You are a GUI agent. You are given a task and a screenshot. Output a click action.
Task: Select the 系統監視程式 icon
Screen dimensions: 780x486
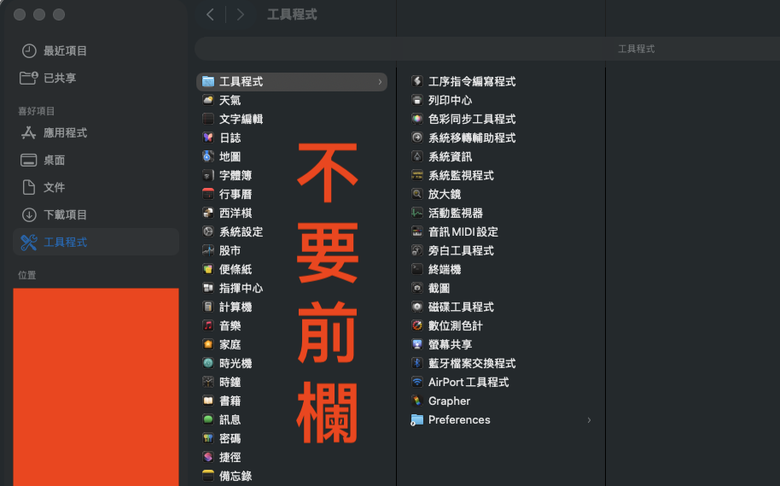[x=417, y=176]
